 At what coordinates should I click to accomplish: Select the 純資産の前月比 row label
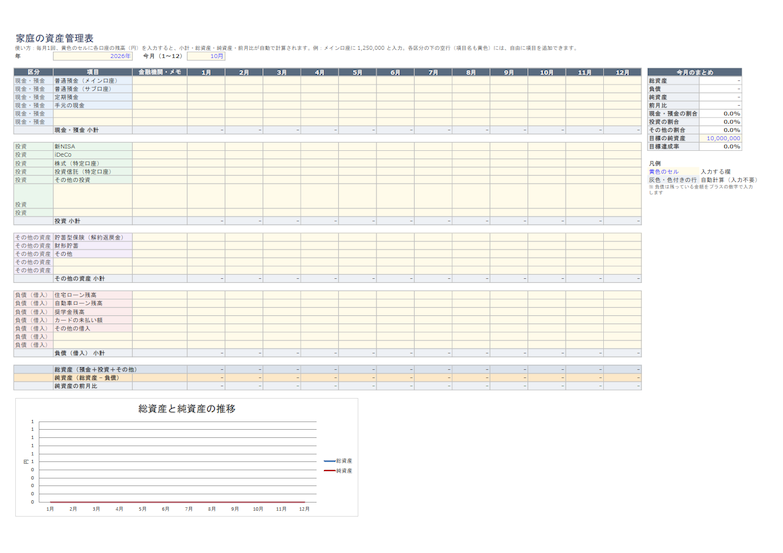point(75,386)
